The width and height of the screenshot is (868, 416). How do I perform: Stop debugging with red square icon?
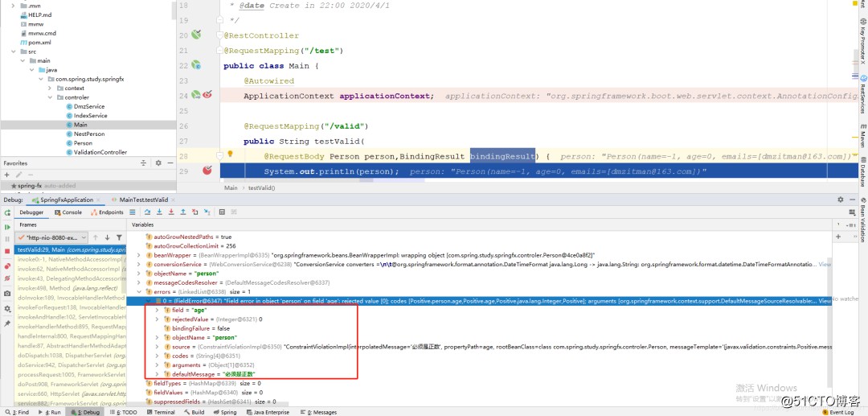(7, 251)
